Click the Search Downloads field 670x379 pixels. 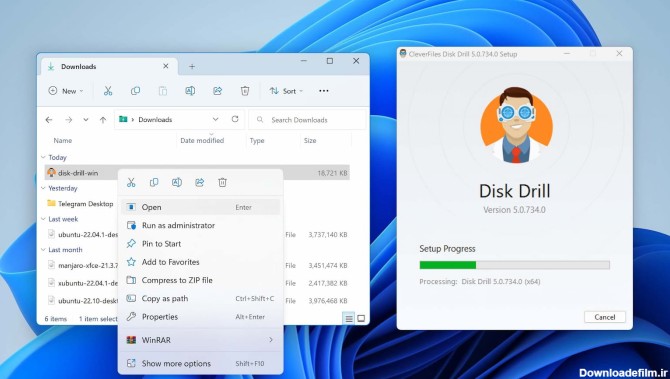click(308, 120)
